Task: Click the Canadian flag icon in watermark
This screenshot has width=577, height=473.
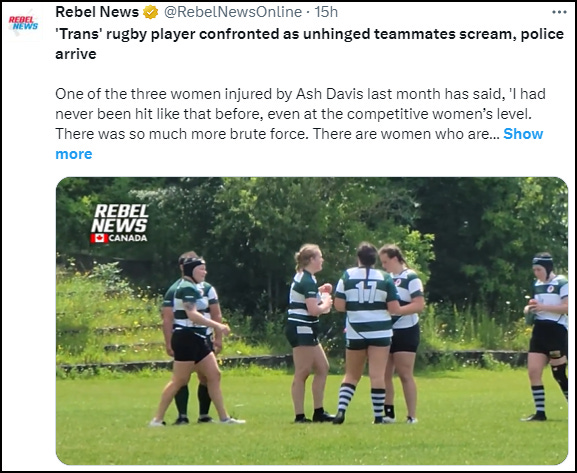Action: point(99,239)
